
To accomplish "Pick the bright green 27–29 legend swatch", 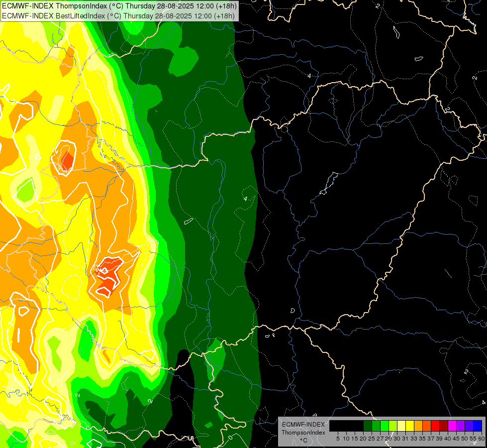I will point(385,426).
